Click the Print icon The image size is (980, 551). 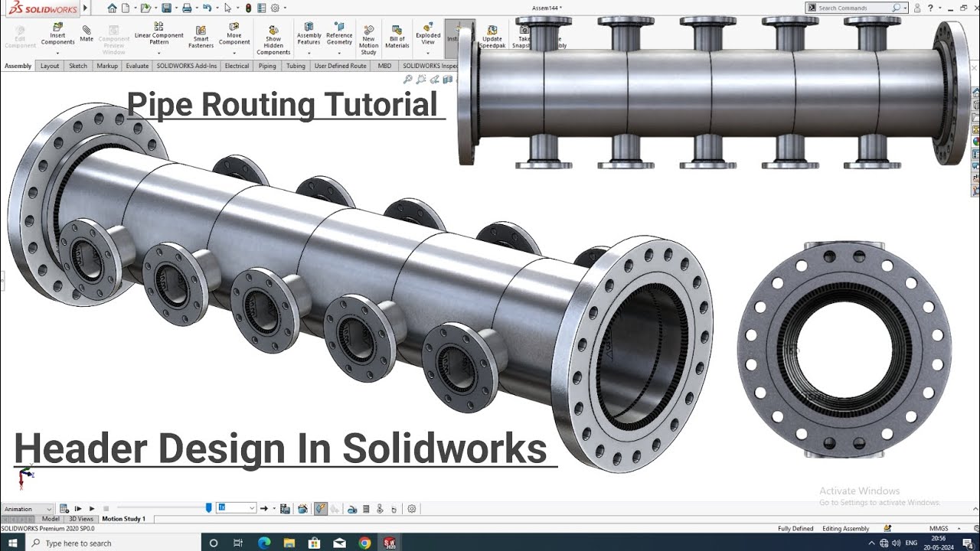pos(187,8)
